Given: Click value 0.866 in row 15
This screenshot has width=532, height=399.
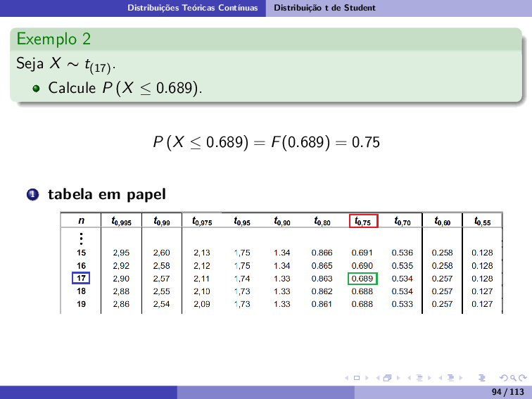Looking at the screenshot, I should [x=322, y=253].
